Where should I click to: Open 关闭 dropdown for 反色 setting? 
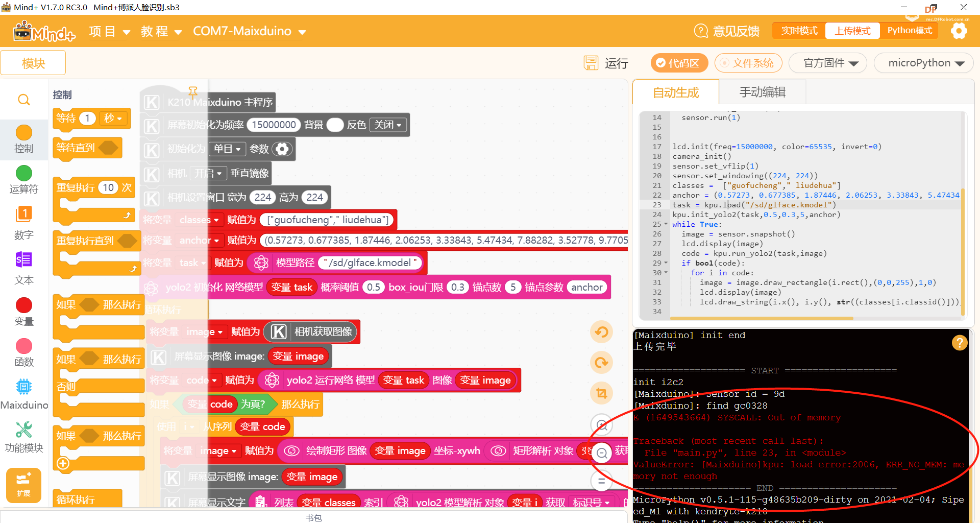coord(388,125)
